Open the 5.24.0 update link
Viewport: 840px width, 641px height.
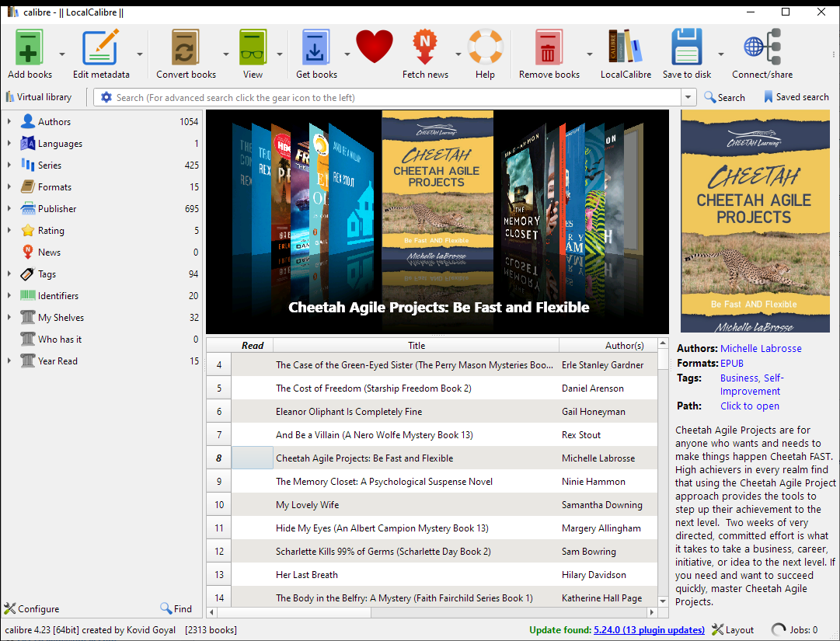[x=649, y=630]
